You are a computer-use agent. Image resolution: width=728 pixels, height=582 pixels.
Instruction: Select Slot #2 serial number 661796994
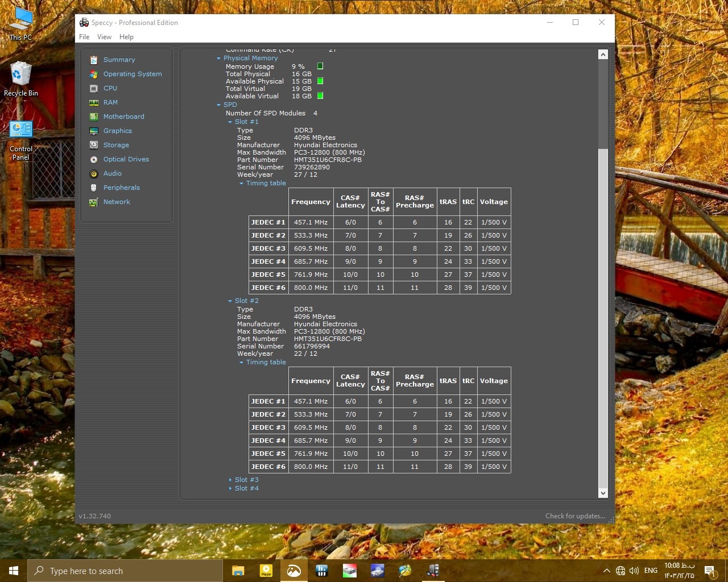312,346
